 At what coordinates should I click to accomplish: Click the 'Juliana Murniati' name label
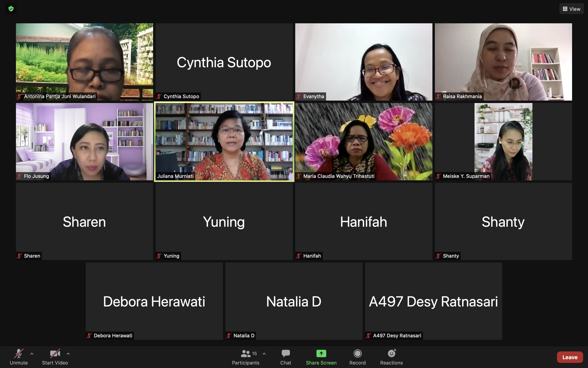175,176
